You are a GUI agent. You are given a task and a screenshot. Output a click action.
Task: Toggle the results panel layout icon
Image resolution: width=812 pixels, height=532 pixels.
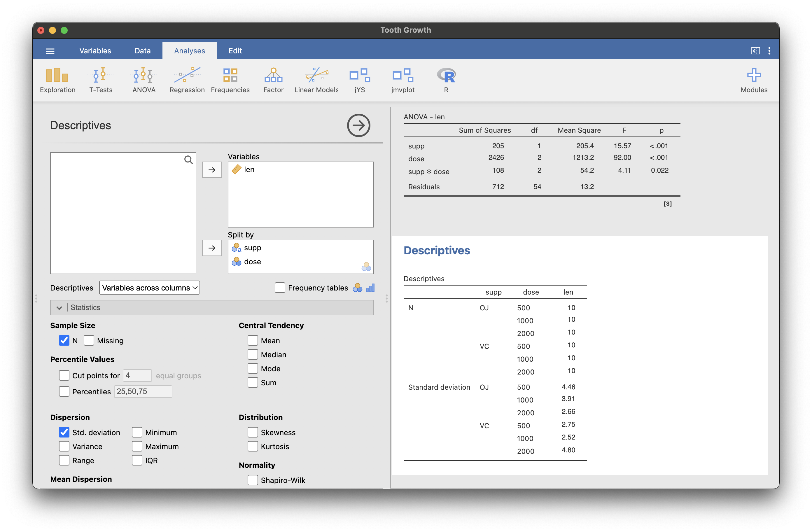tap(755, 50)
